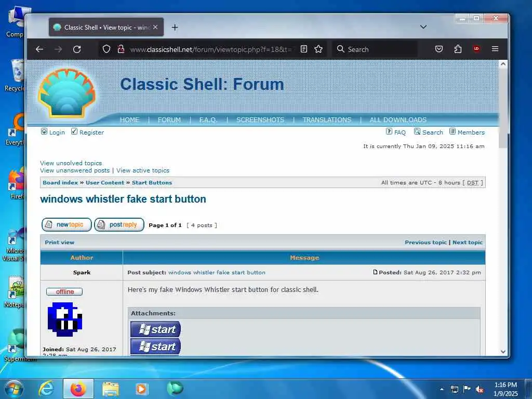This screenshot has height=399, width=532.
Task: Open the ALL DOWNLOADS navigation item
Action: [398, 120]
